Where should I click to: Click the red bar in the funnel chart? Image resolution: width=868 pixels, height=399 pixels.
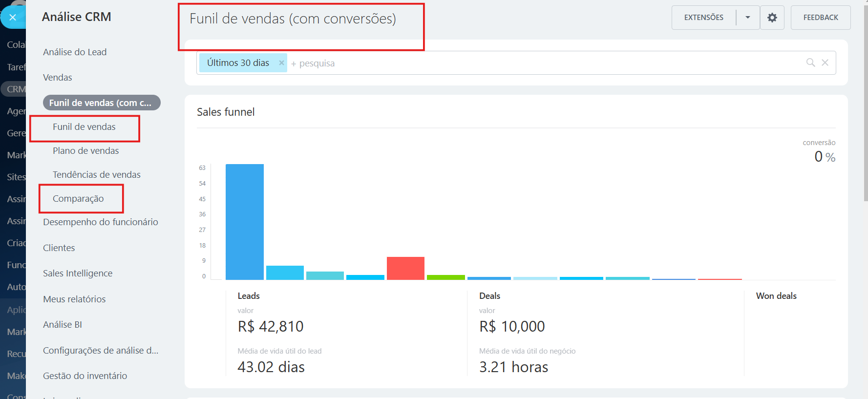pyautogui.click(x=405, y=268)
